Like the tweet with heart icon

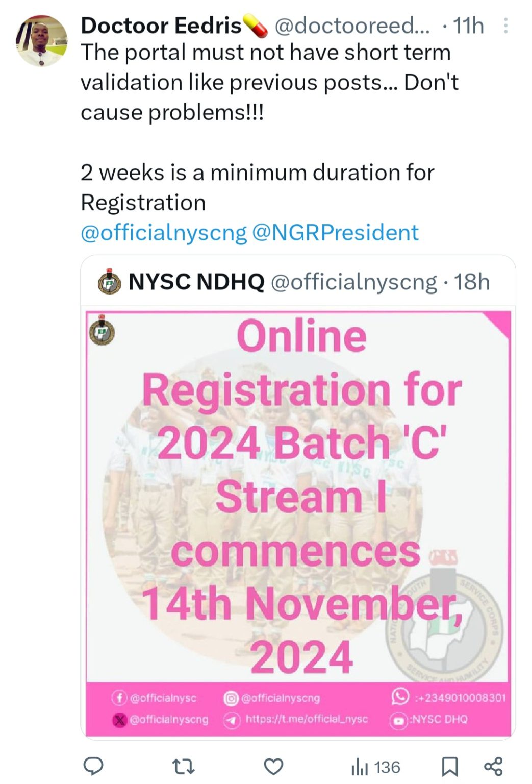[x=273, y=766]
